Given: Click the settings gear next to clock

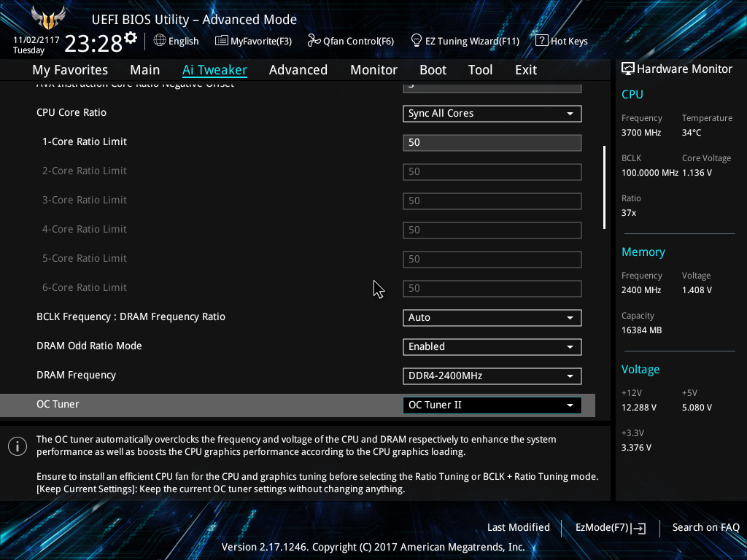Looking at the screenshot, I should 131,38.
